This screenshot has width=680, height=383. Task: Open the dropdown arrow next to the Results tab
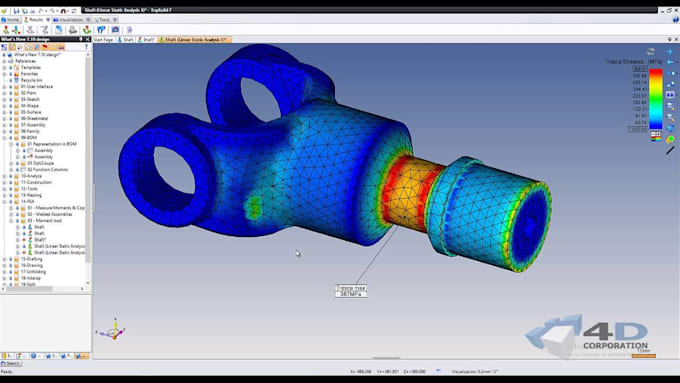tap(48, 20)
